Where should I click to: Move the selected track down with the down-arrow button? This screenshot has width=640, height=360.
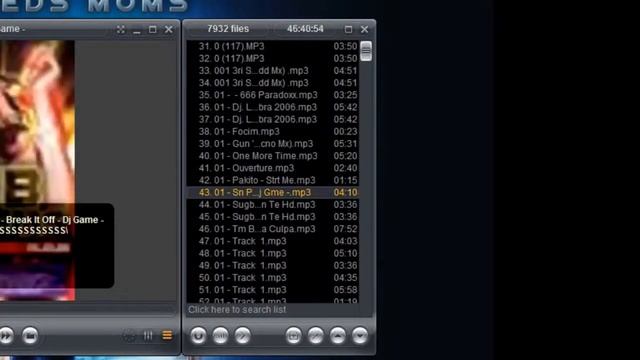[x=360, y=336]
